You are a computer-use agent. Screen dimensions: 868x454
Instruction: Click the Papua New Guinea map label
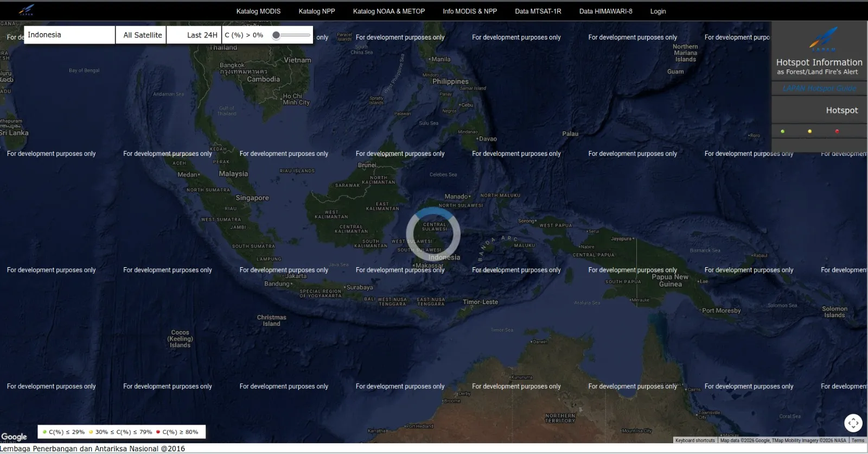(x=670, y=280)
